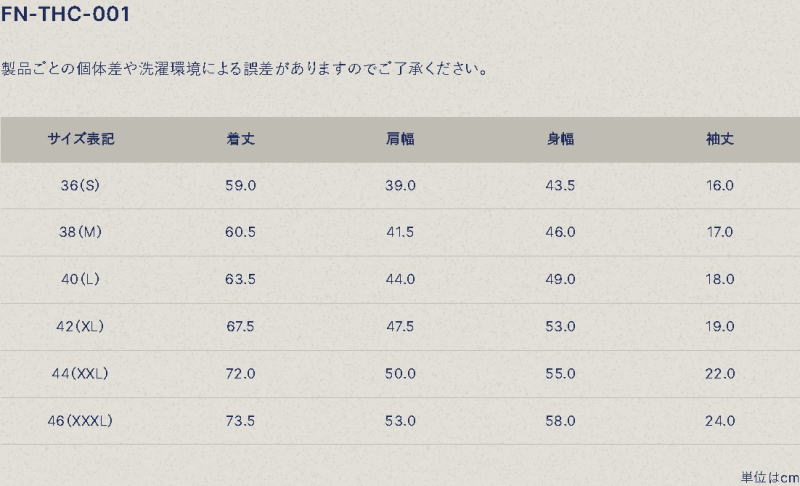Image resolution: width=800 pixels, height=486 pixels.
Task: Click the 42(XL) size row label
Action: [x=80, y=326]
